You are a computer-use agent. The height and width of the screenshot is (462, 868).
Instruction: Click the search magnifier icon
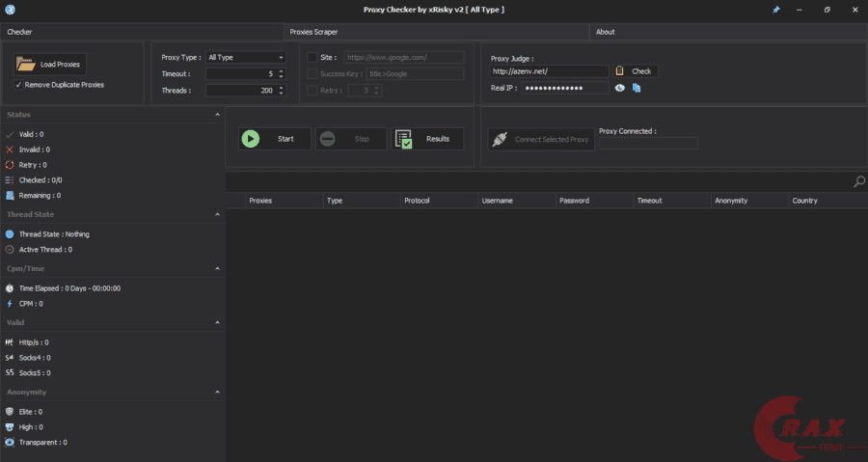point(858,182)
